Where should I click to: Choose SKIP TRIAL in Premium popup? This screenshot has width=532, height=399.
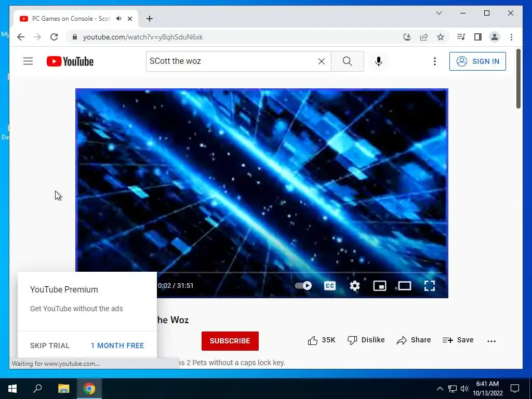50,345
